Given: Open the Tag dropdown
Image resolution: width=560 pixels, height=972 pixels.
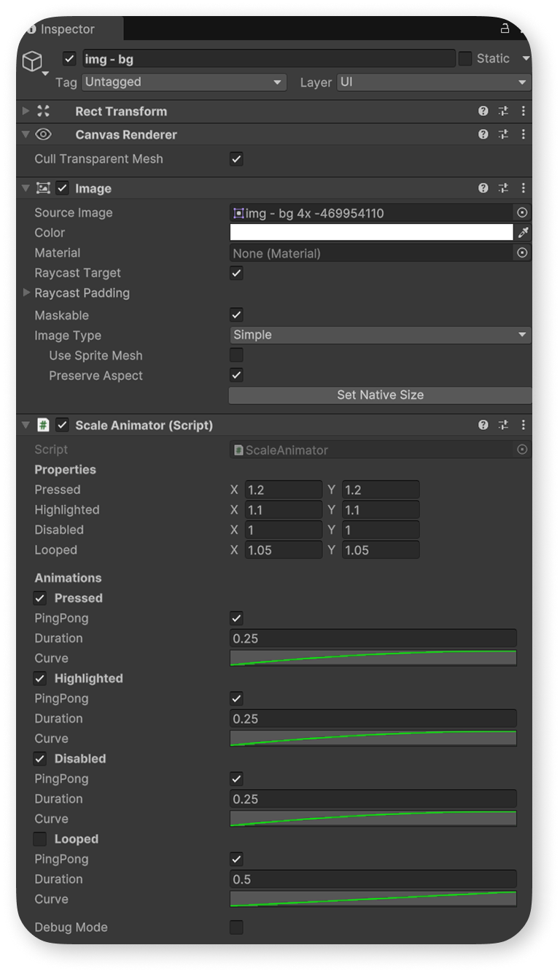Looking at the screenshot, I should (x=184, y=82).
